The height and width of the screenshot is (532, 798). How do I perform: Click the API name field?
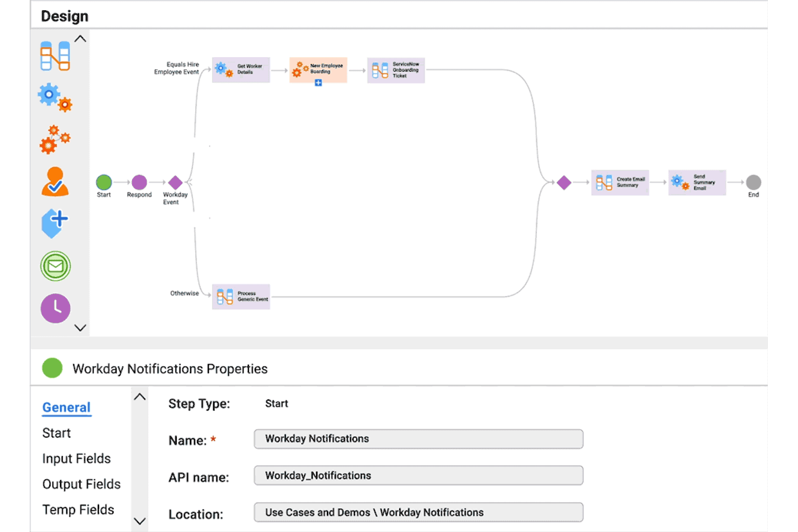point(418,475)
